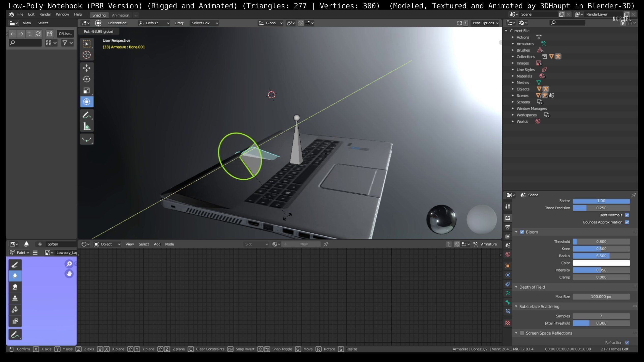Expand the Materials tree item
The height and width of the screenshot is (362, 644).
tap(513, 76)
